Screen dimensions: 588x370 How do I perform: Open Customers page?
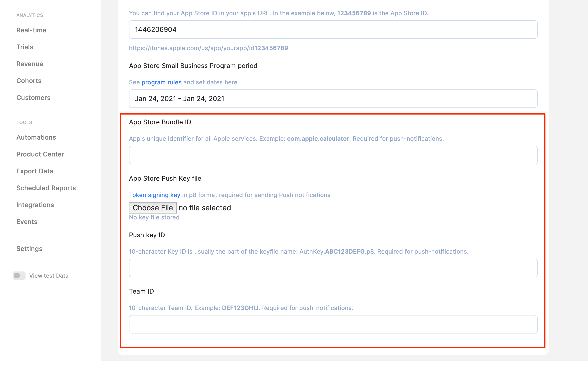[33, 97]
